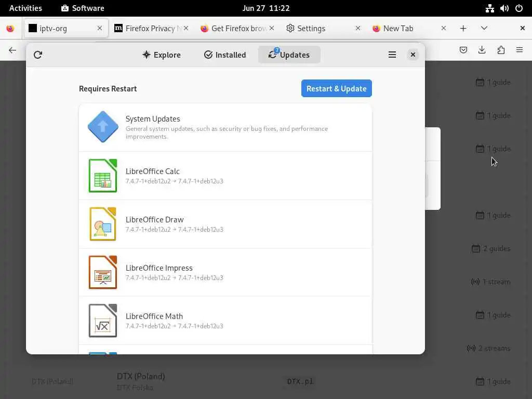Close the Settings Firefox tab

357,28
